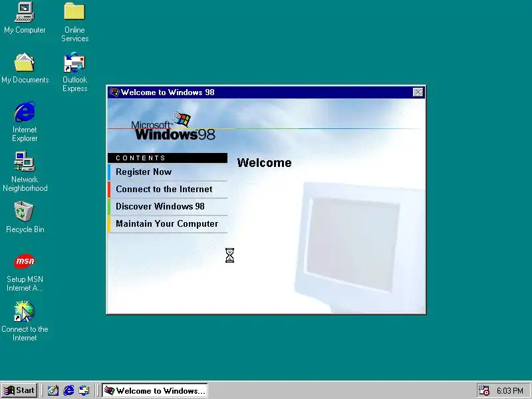Launch Internet Explorer from Quick Launch bar

68,390
